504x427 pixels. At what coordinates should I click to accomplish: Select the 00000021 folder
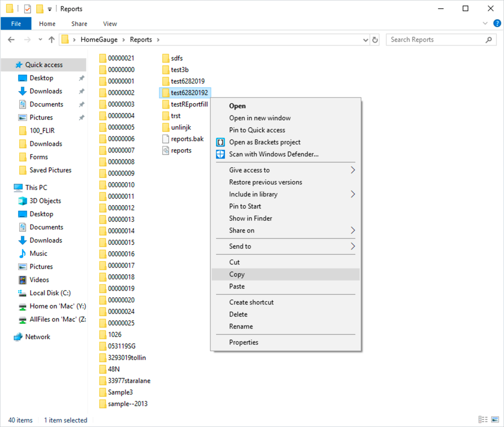click(x=117, y=58)
